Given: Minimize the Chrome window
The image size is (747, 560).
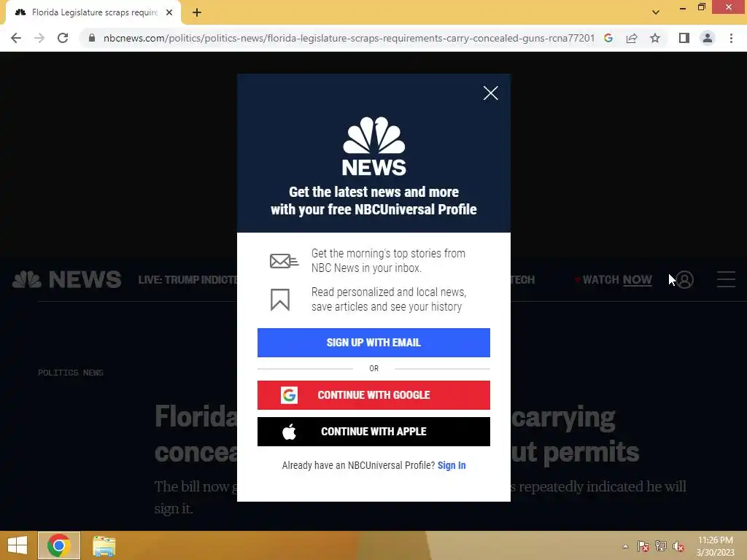Looking at the screenshot, I should tap(683, 7).
